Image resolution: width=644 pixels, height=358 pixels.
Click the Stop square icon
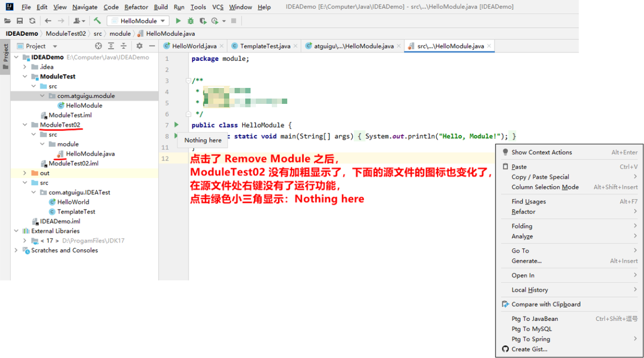tap(234, 21)
